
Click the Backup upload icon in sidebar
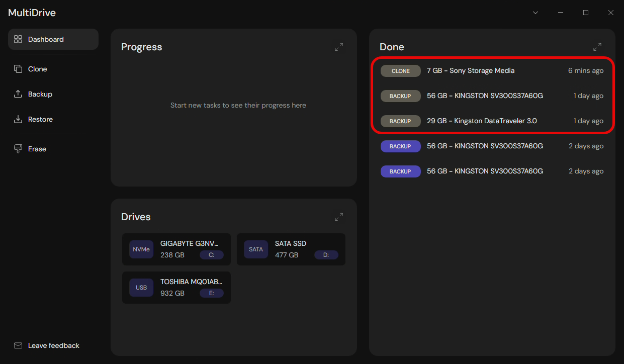click(x=18, y=94)
